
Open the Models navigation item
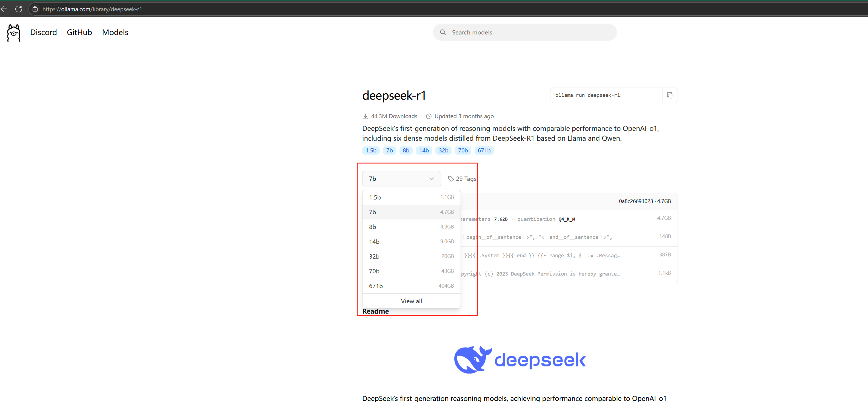115,32
